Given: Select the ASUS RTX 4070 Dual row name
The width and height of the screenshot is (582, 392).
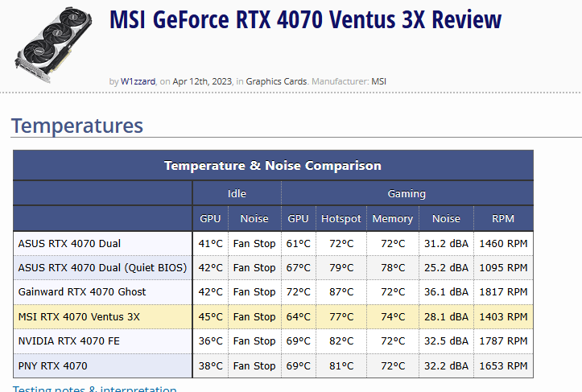Looking at the screenshot, I should coord(69,244).
